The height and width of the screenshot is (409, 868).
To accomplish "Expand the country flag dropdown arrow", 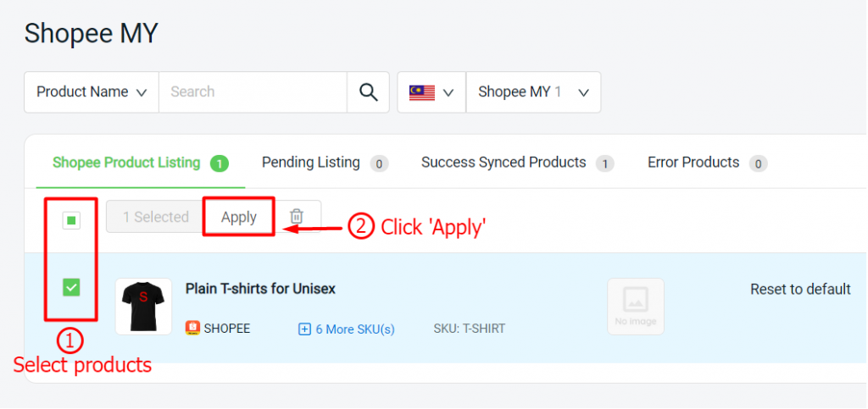I will [448, 92].
